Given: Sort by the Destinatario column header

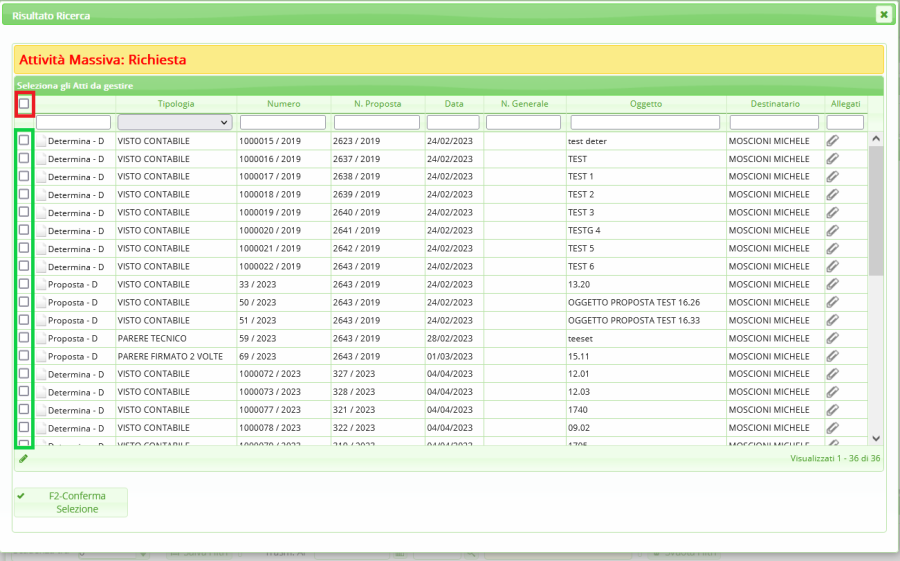Looking at the screenshot, I should tap(776, 104).
